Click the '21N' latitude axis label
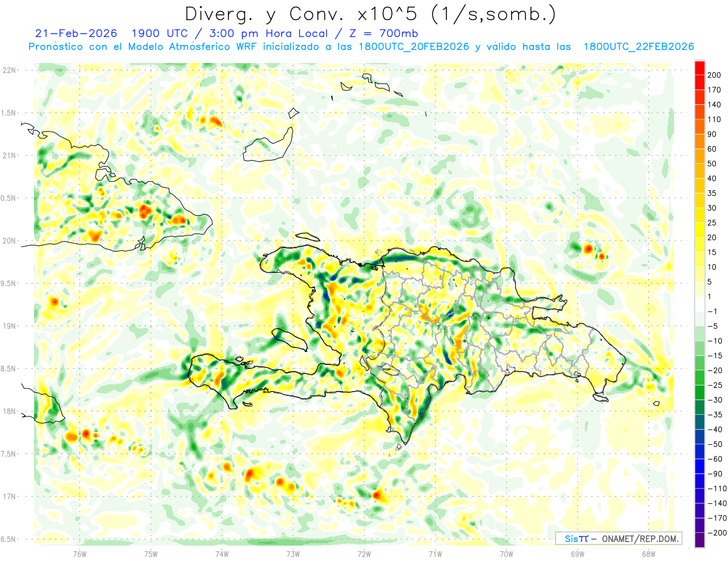This screenshot has width=728, height=562. tap(8, 155)
